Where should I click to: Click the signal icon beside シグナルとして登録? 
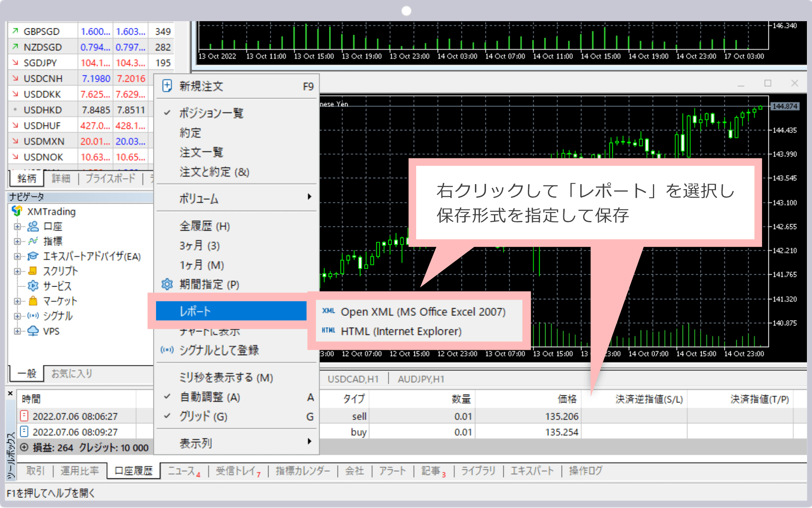(167, 350)
